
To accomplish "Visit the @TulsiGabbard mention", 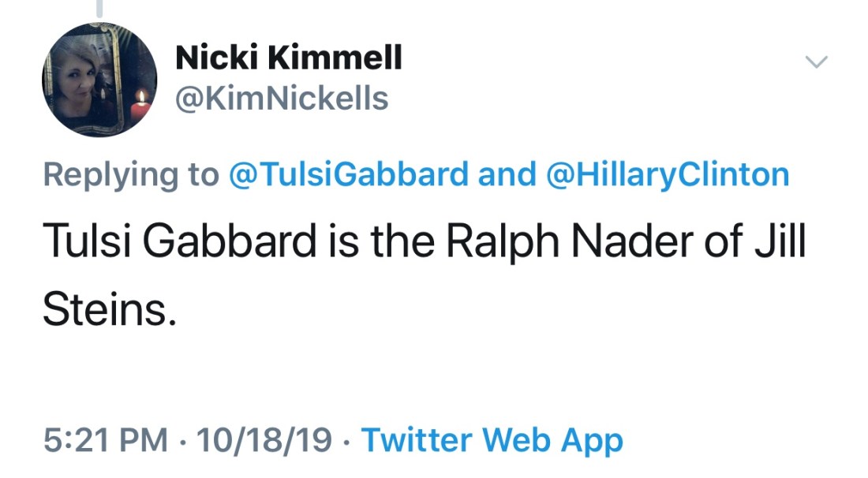I will click(x=348, y=174).
